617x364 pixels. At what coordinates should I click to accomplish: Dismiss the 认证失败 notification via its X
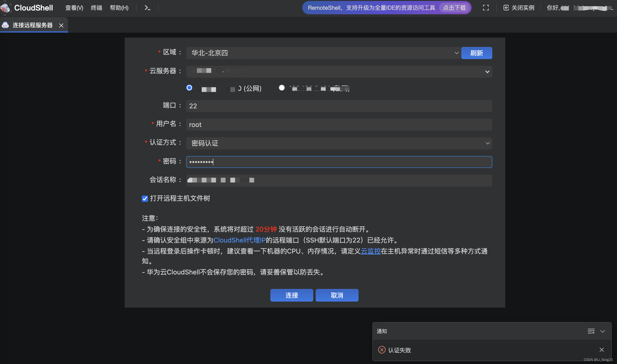(602, 349)
